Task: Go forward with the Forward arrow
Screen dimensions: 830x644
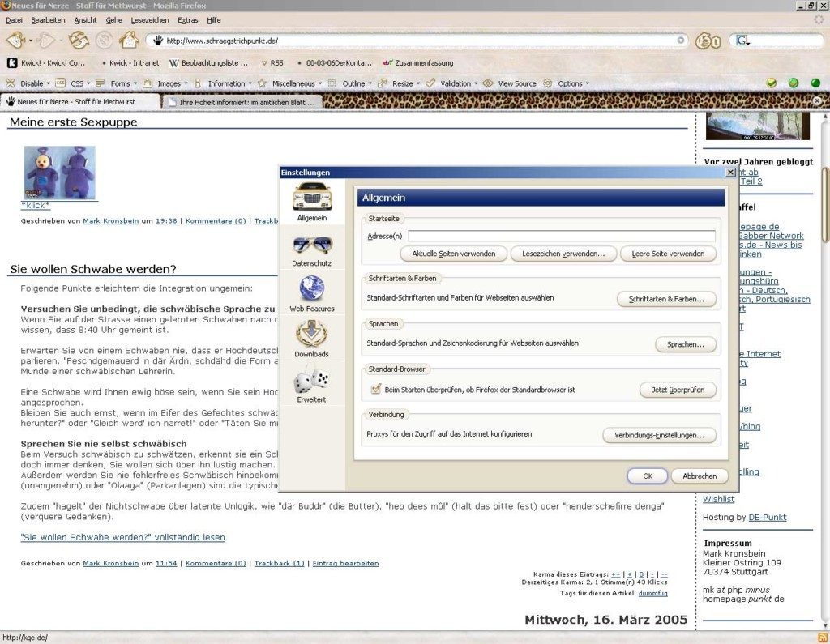Action: [x=46, y=40]
